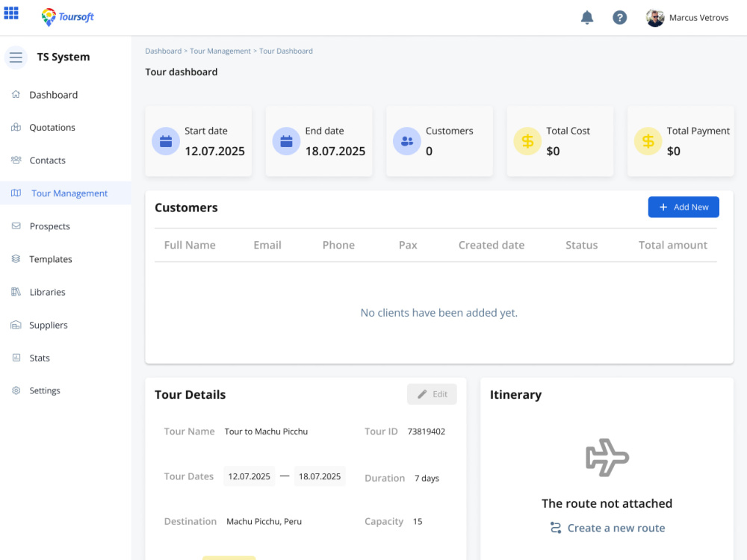This screenshot has width=747, height=560.
Task: Click the Total Payment dollar icon
Action: point(648,141)
